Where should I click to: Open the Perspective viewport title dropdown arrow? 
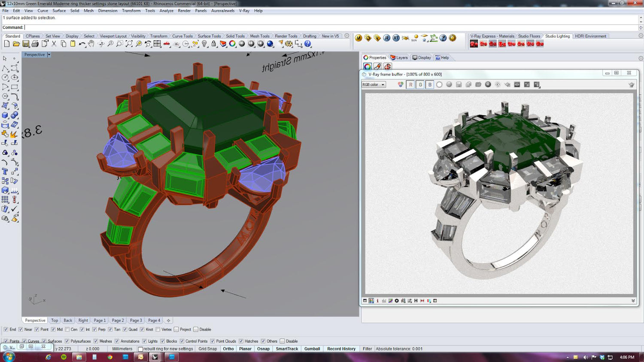click(x=49, y=55)
